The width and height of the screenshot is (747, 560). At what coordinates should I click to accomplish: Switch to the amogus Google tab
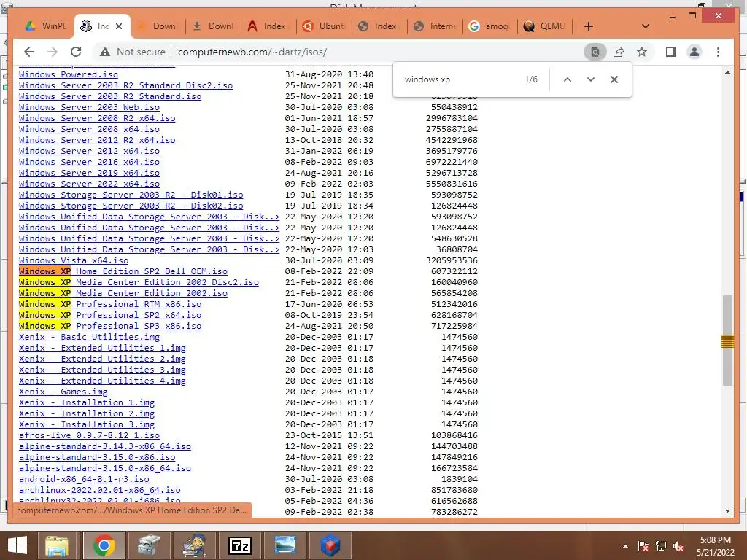[x=489, y=26]
